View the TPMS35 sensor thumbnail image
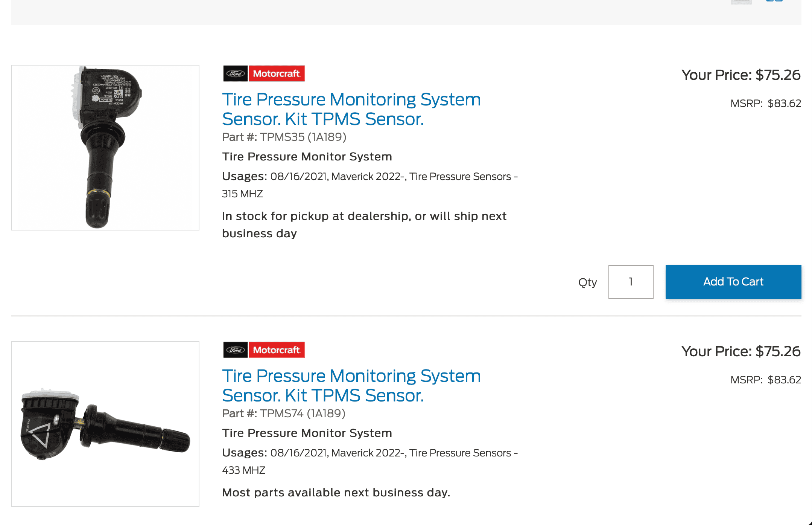Image resolution: width=812 pixels, height=525 pixels. click(x=105, y=147)
